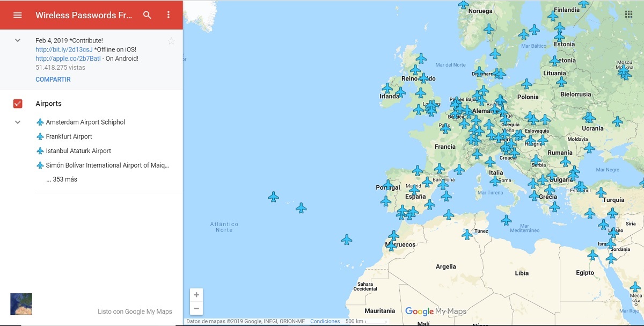644x326 pixels.
Task: Click the plane marker in the sea south of Italia
Action: 506,220
